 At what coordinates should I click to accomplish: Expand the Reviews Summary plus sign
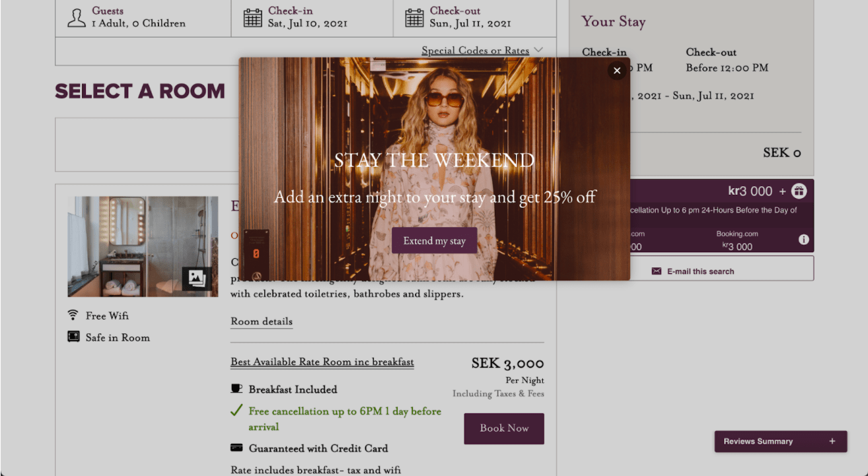coord(832,442)
